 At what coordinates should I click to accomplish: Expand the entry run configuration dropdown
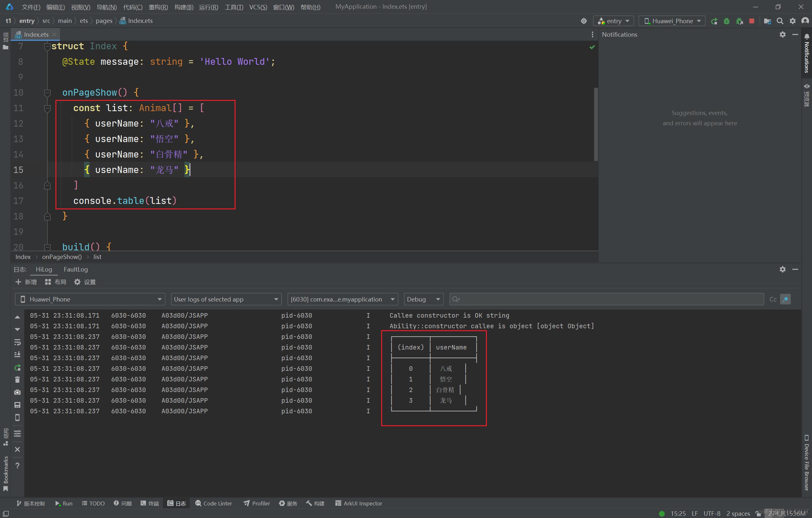(x=614, y=21)
